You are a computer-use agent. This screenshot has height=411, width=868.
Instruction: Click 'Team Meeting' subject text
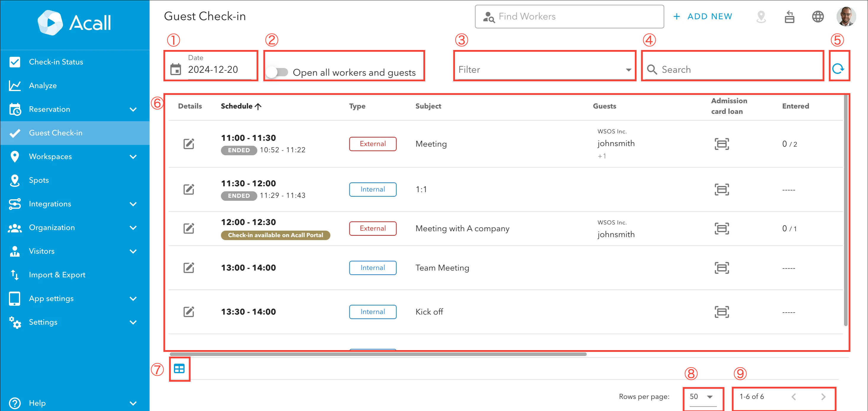tap(442, 268)
